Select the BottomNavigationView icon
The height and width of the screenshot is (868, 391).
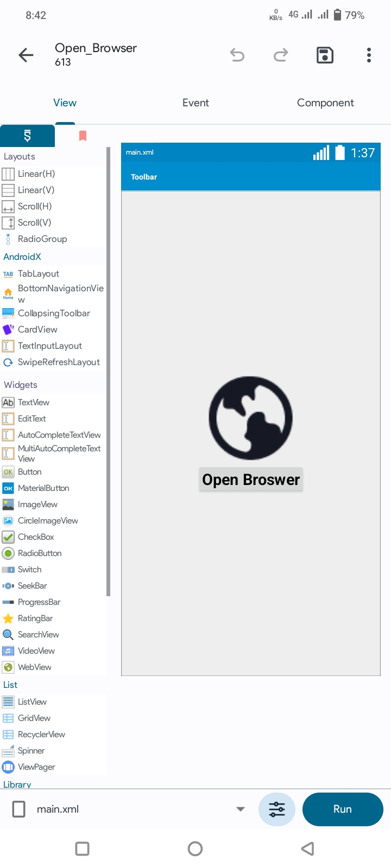8,294
